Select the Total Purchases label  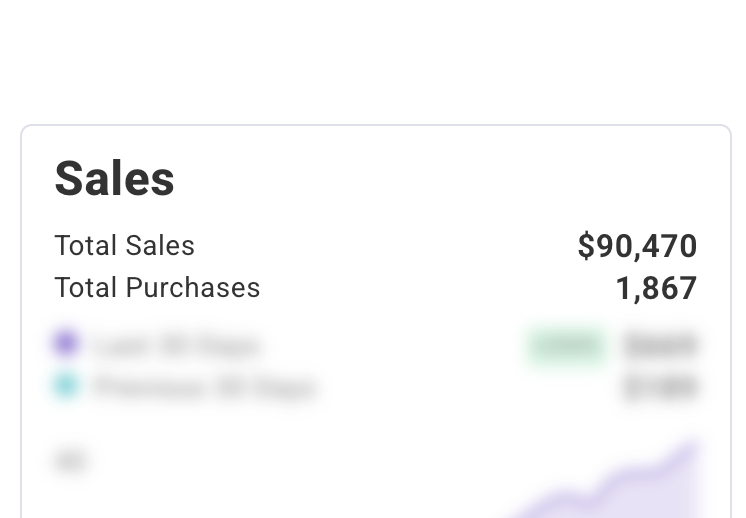pos(157,288)
